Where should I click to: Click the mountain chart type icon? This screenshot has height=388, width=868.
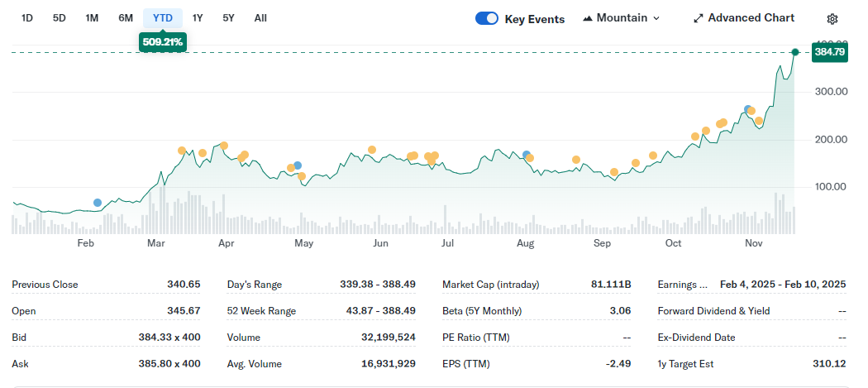click(x=588, y=18)
